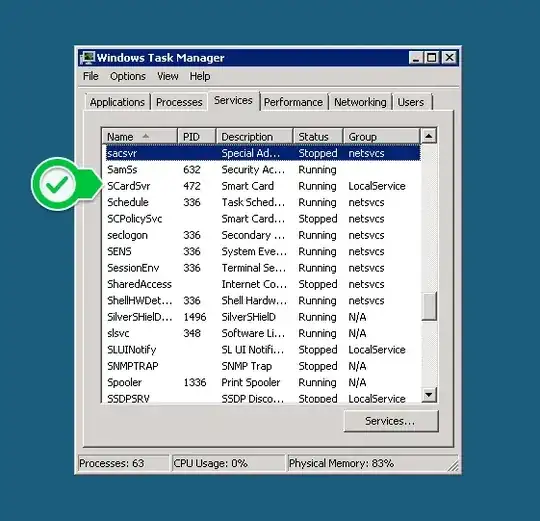The image size is (540, 521).
Task: Click the window resize grip corner
Action: [454, 466]
